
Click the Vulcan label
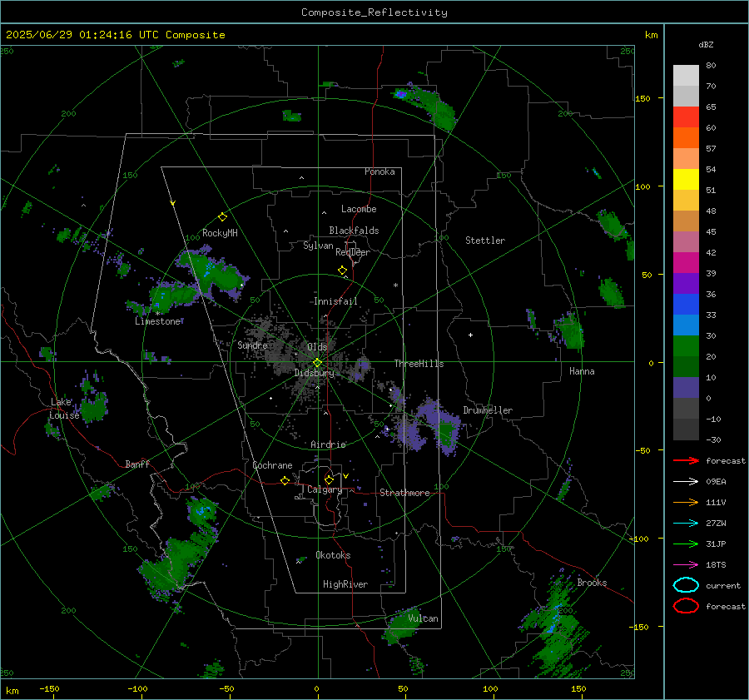coord(423,618)
